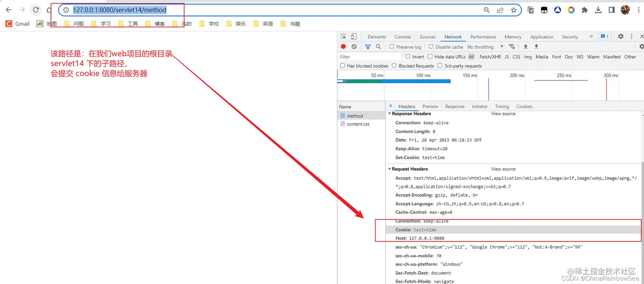Viewport: 644px width, 284px height.
Task: Open the 学习 bookmarks folder
Action: pyautogui.click(x=101, y=24)
